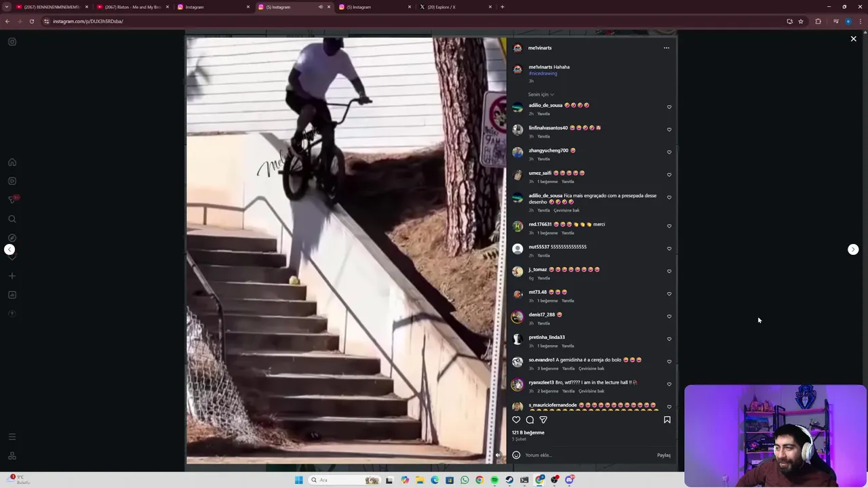Open a new browser tab
This screenshot has height=488, width=868.
[x=502, y=7]
